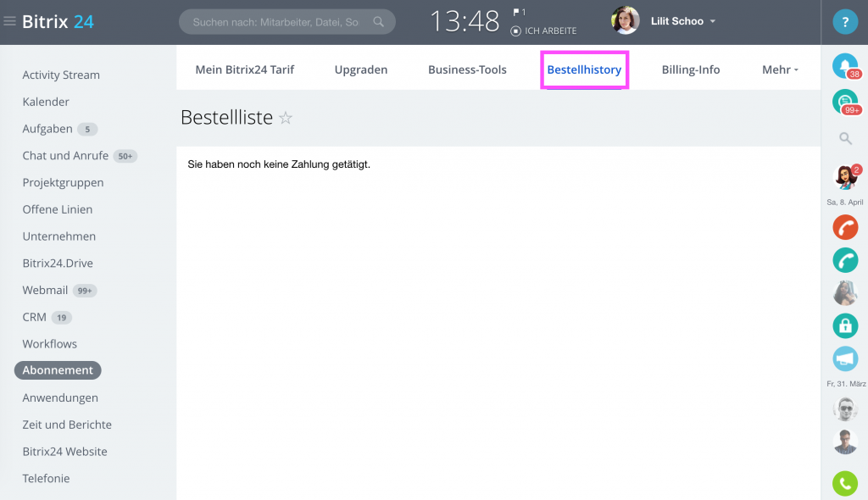Click the Bitrix 24 logo
Image resolution: width=868 pixels, height=500 pixels.
(58, 21)
